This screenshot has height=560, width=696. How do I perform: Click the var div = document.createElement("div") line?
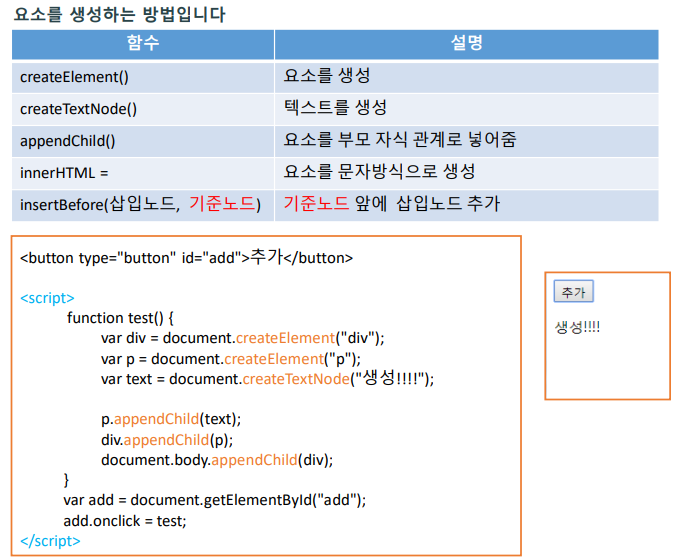242,338
